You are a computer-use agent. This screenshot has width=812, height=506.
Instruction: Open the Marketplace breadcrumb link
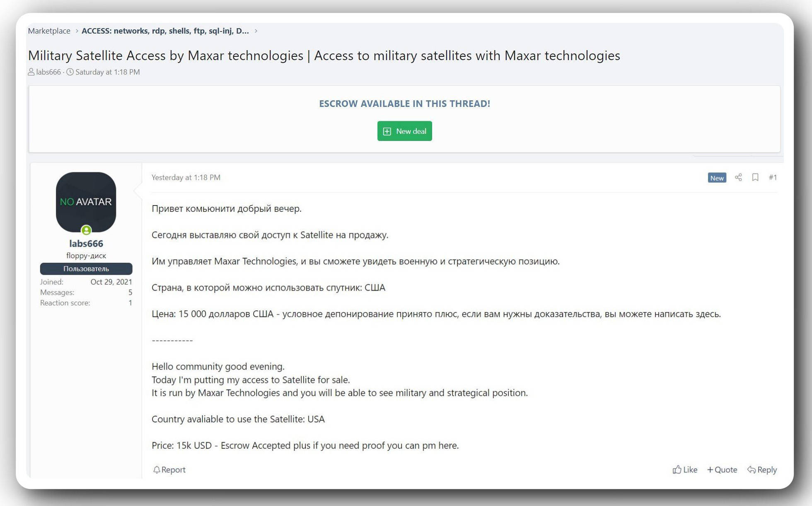point(49,31)
